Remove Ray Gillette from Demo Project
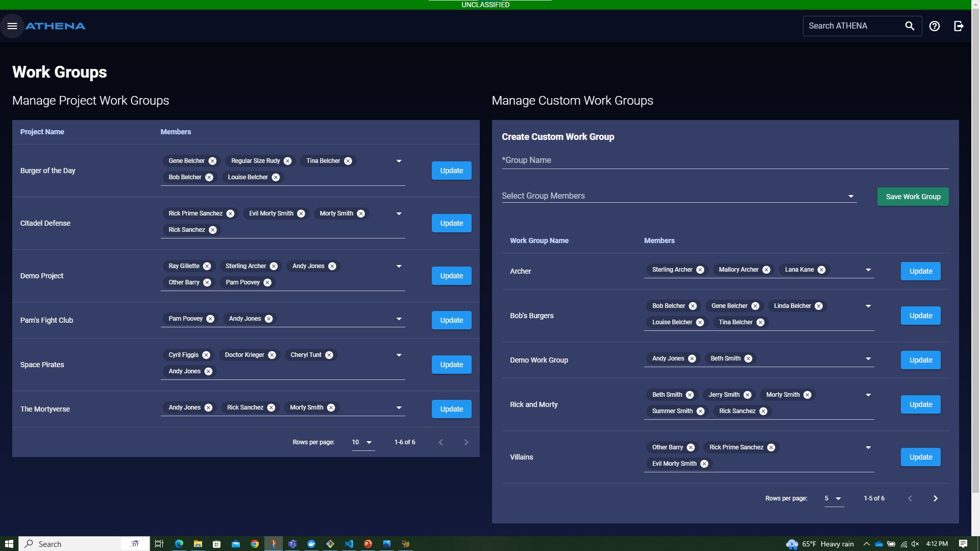Screen dimensions: 980x551 [207, 266]
